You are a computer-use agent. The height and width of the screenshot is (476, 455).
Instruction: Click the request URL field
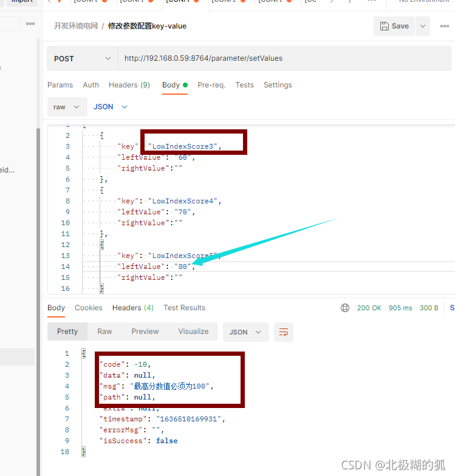click(x=284, y=58)
